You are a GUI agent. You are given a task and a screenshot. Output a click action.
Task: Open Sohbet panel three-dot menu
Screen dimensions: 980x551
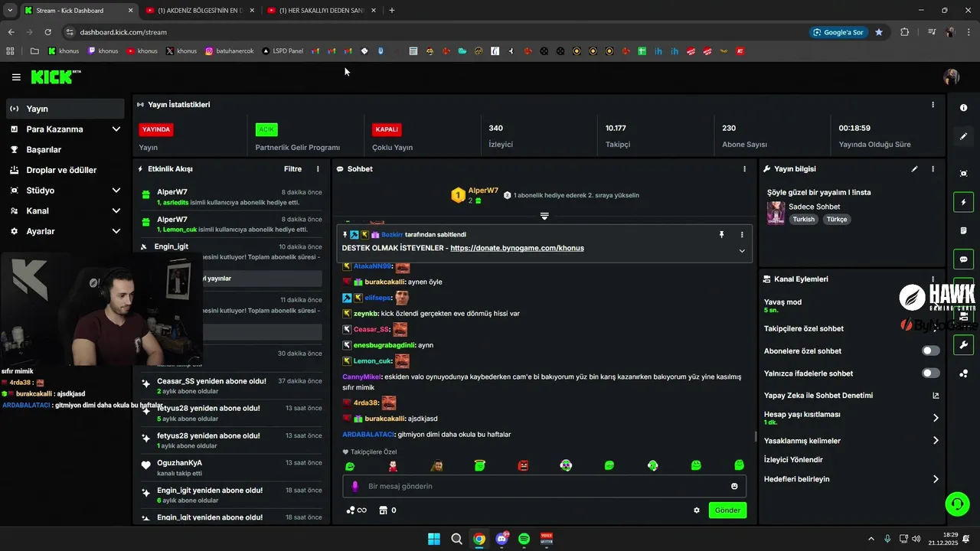(744, 169)
